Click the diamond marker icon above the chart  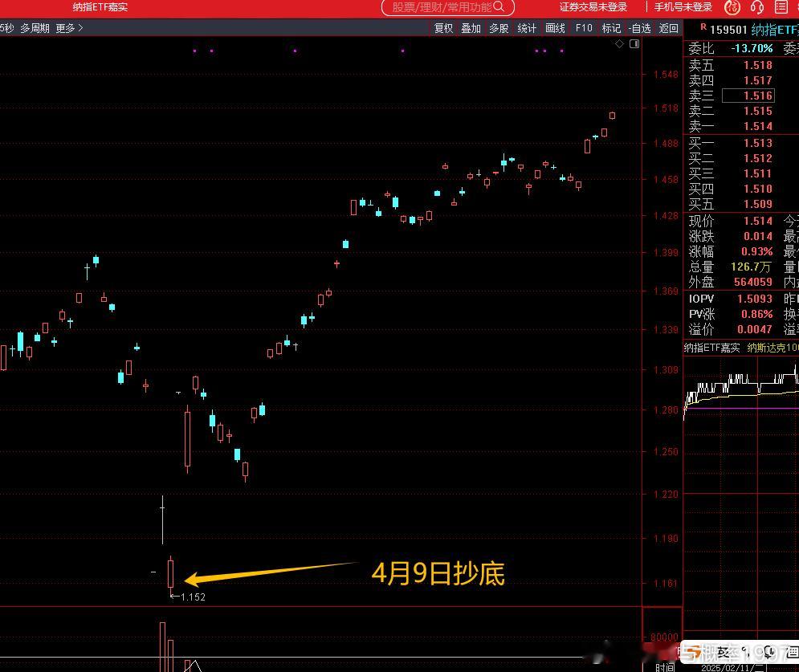tap(619, 44)
